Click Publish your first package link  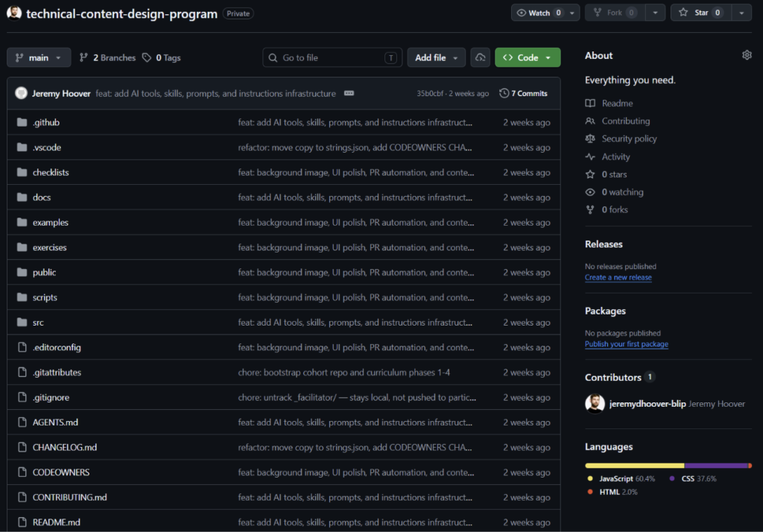point(626,344)
